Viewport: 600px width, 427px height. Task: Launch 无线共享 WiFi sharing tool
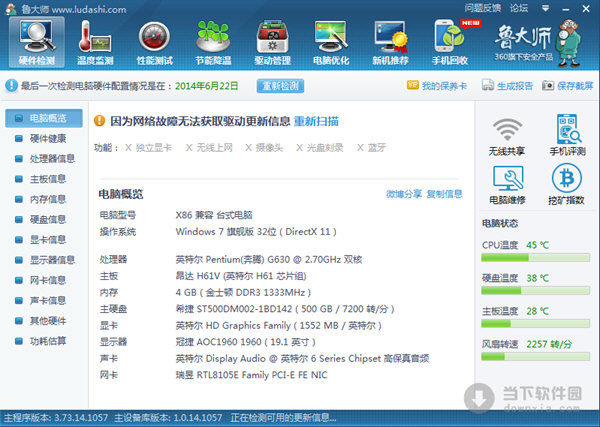pyautogui.click(x=507, y=135)
